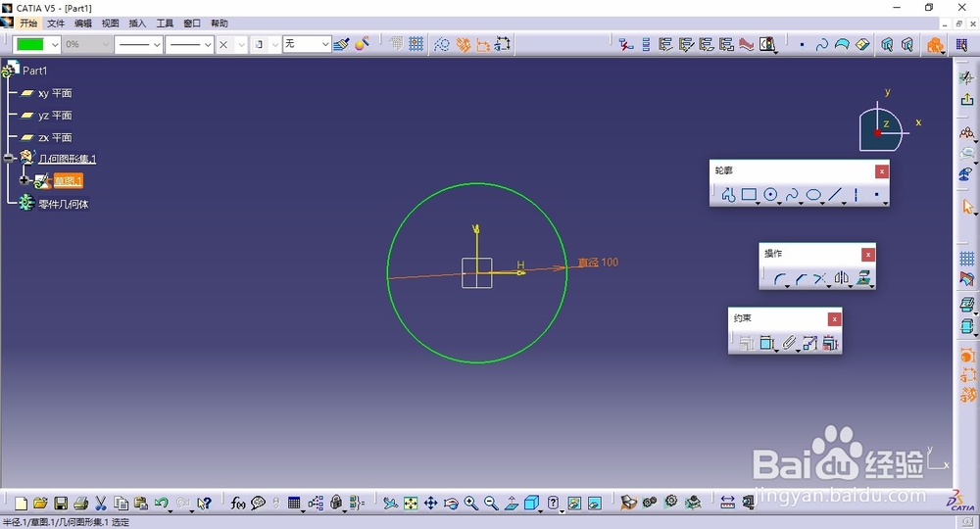980x529 pixels.
Task: Expand the Rectangle tool sub-menu arrow
Action: pos(759,203)
